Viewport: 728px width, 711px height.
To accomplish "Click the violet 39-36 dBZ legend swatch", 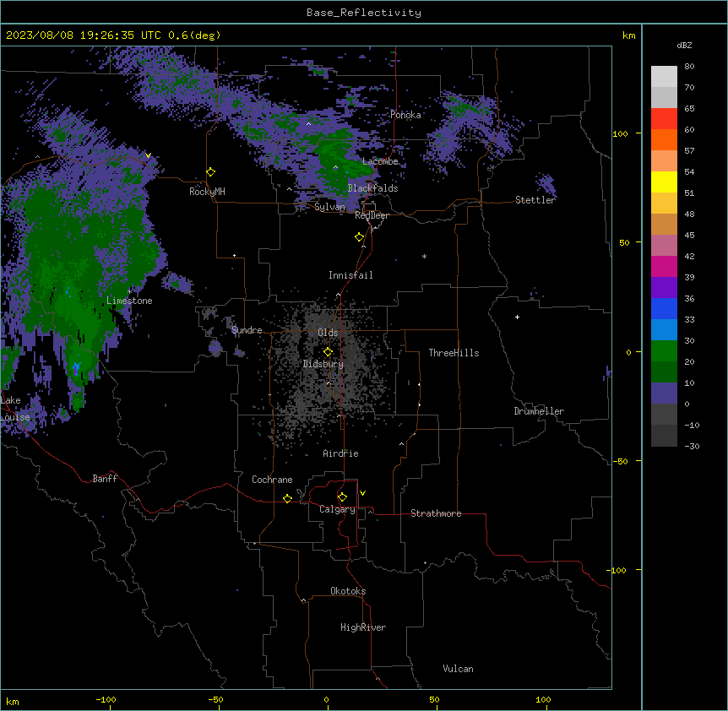I will click(664, 288).
